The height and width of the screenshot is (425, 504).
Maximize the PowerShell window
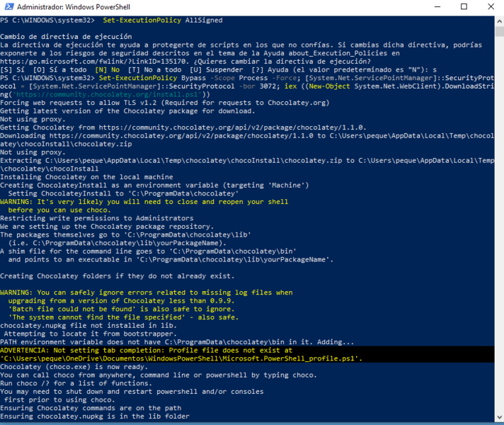[x=464, y=7]
